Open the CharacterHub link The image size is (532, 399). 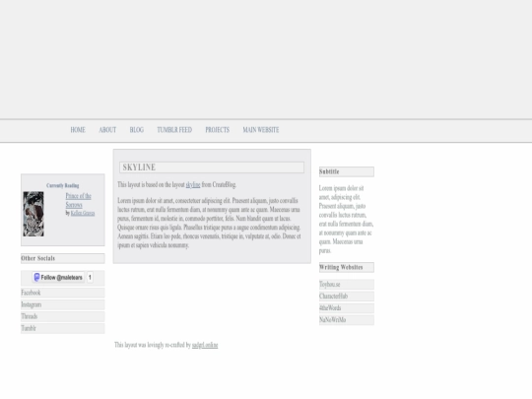[347, 297]
